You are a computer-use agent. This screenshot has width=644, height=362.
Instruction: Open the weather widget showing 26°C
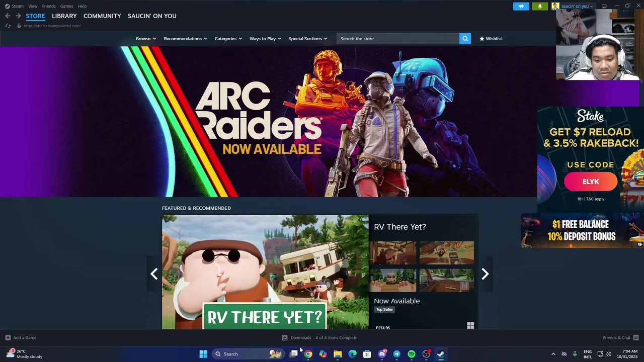click(24, 354)
